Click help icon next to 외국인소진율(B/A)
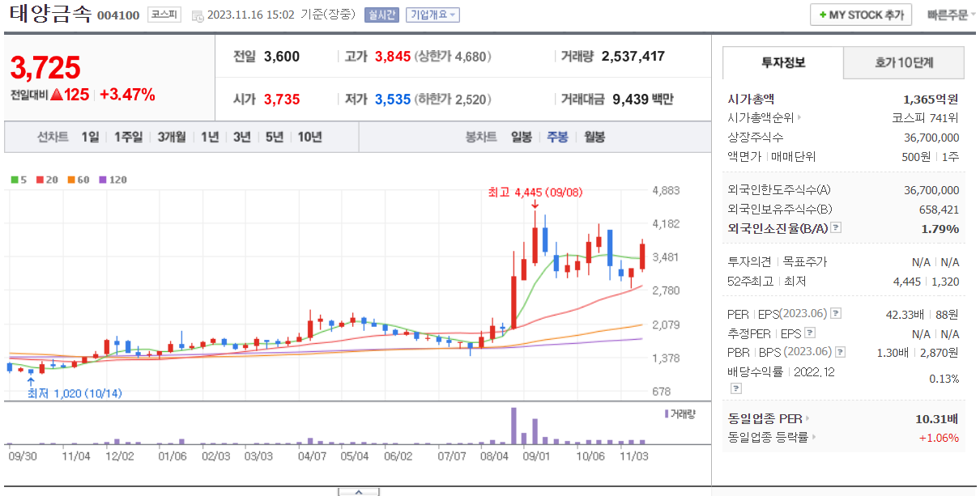The image size is (980, 496). point(836,228)
